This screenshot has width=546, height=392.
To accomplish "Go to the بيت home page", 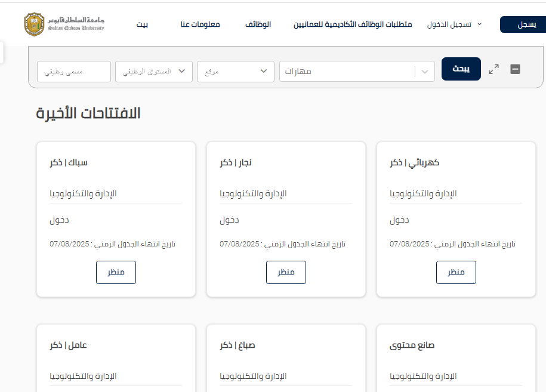I will (x=142, y=25).
